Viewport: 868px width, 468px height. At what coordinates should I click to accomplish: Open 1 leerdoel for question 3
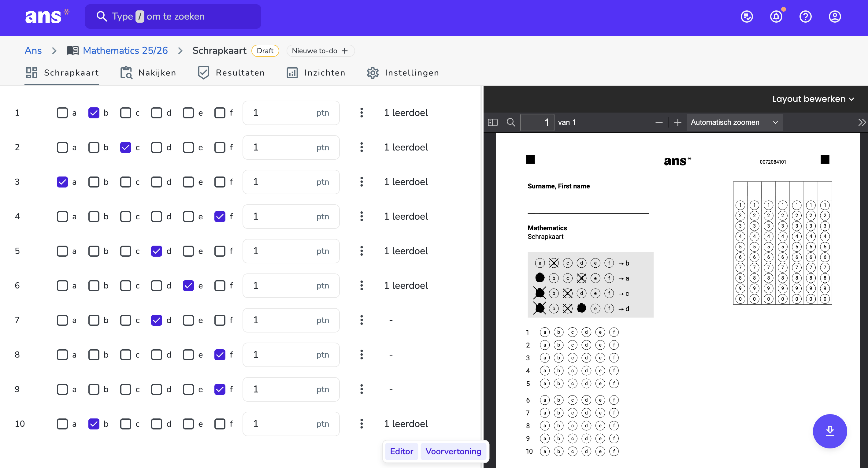coord(406,182)
